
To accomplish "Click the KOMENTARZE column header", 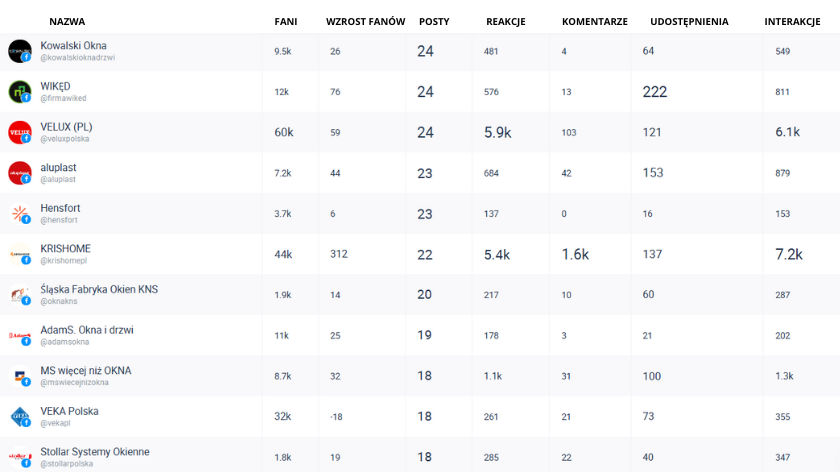I will coord(595,21).
